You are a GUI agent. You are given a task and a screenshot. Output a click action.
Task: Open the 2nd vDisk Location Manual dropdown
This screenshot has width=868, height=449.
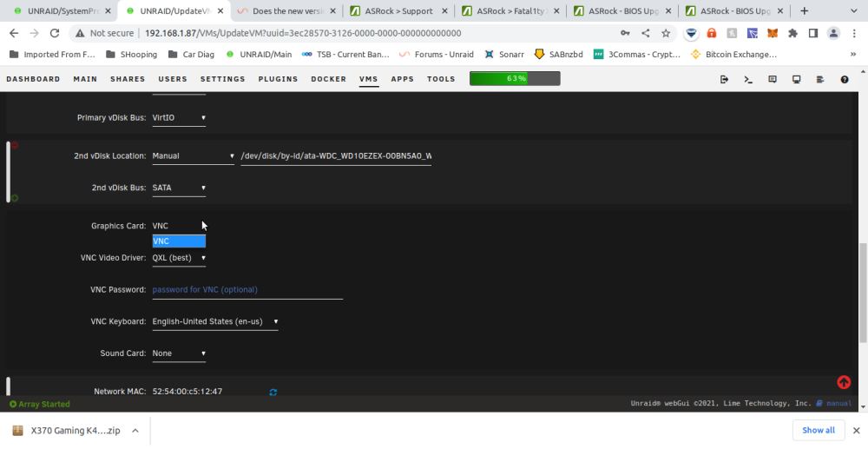194,156
